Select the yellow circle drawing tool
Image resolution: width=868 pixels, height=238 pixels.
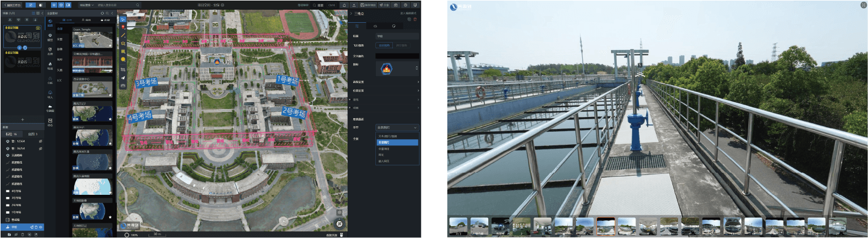click(122, 59)
